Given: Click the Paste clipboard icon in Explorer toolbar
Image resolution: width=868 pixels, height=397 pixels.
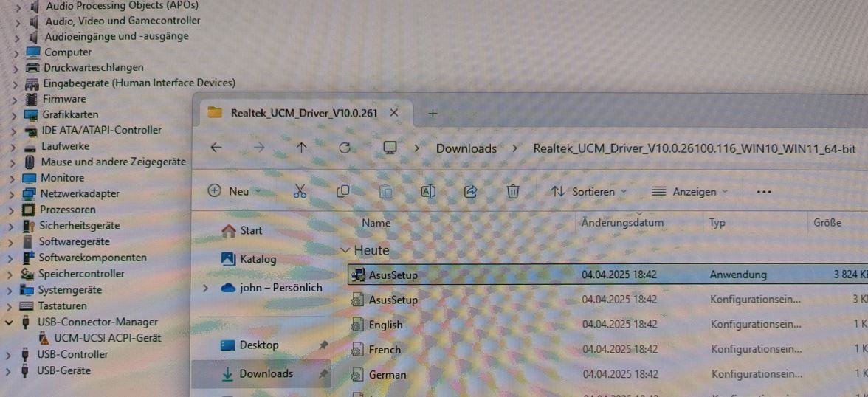Looking at the screenshot, I should (385, 192).
